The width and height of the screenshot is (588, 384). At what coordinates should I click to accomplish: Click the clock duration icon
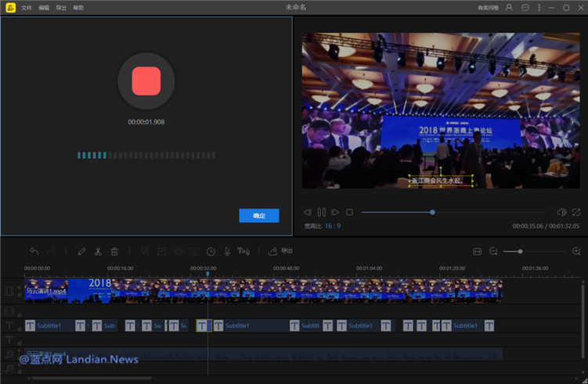[x=211, y=251]
